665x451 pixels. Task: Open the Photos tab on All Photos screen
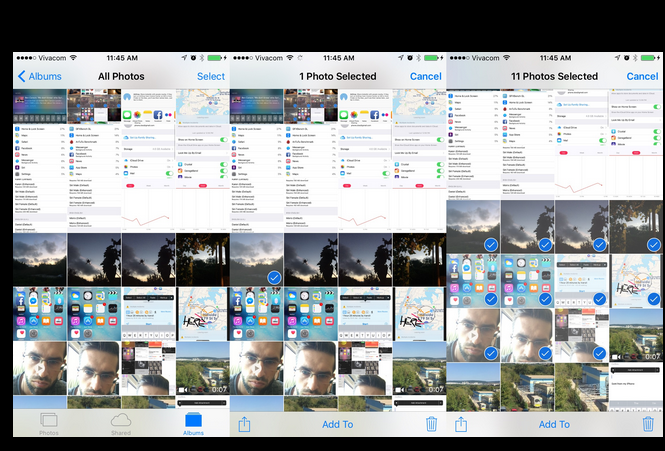coord(49,424)
